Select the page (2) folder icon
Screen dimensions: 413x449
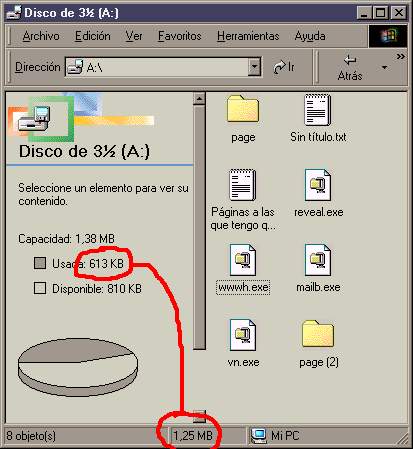(x=318, y=334)
